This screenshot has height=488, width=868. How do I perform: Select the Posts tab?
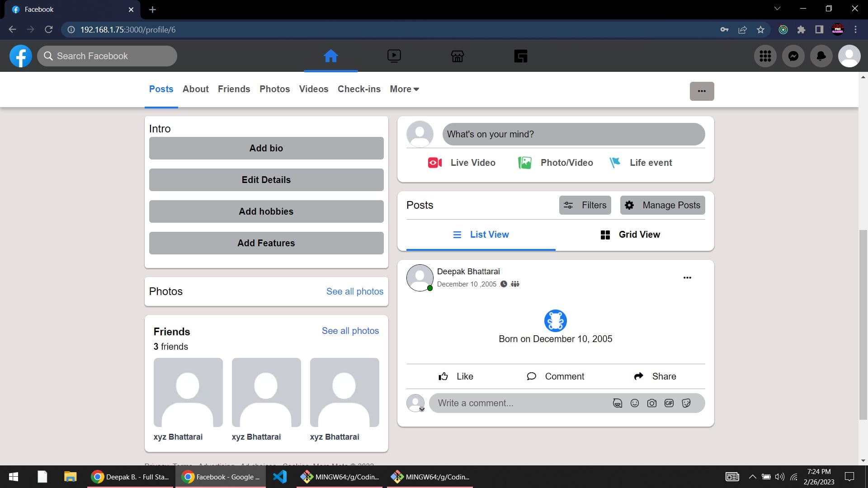click(161, 89)
